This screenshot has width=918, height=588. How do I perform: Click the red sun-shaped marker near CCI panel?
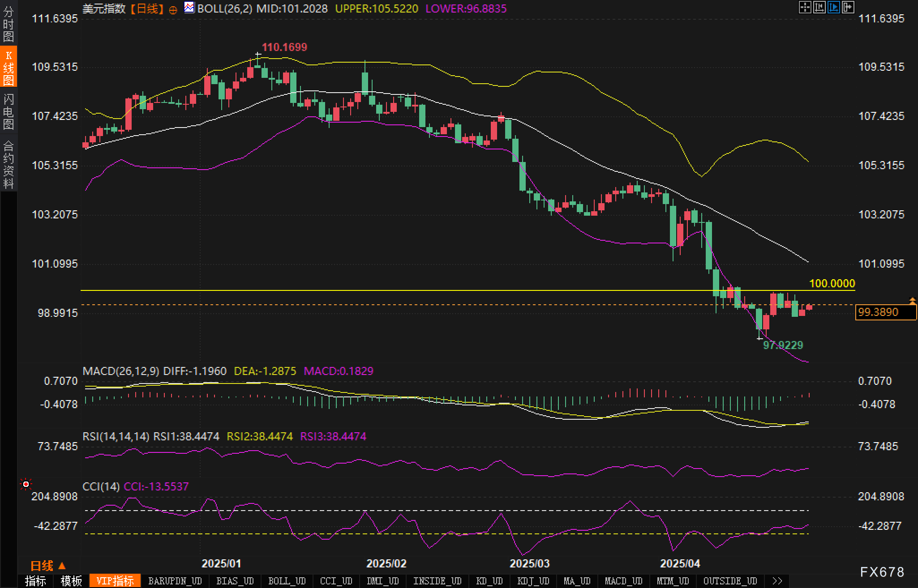click(x=26, y=484)
